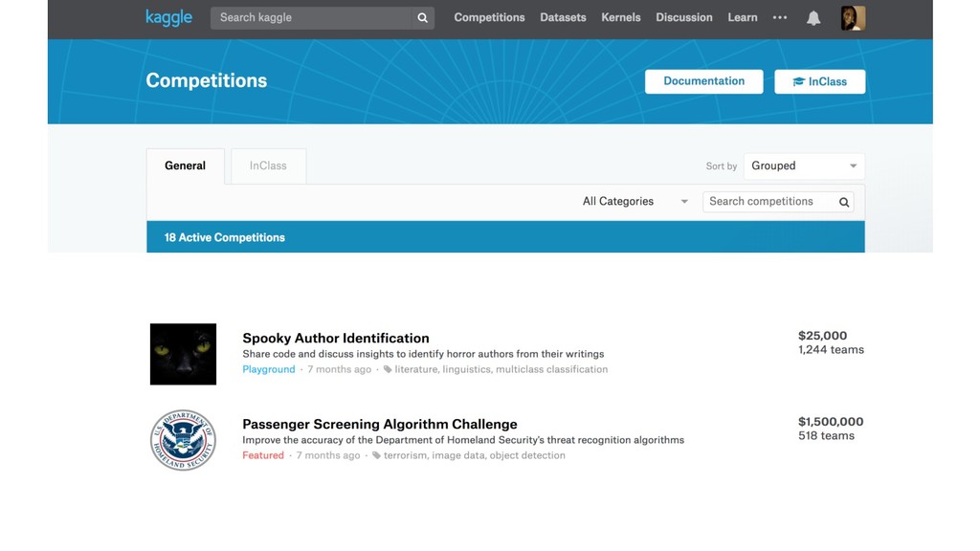Click the three-dots more menu in navbar

(x=779, y=17)
